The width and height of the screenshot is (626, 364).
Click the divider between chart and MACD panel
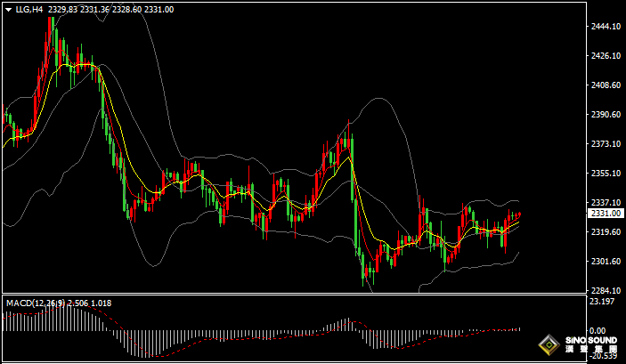pyautogui.click(x=294, y=295)
